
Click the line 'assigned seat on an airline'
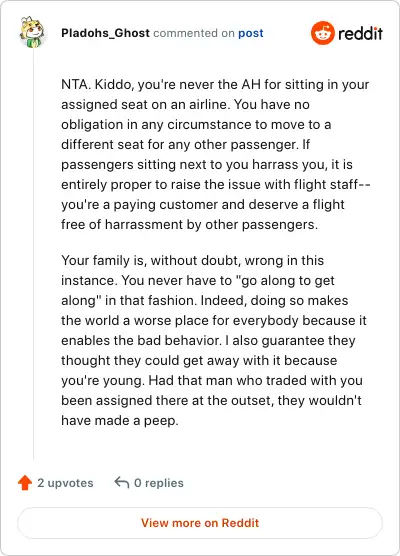tap(145, 105)
